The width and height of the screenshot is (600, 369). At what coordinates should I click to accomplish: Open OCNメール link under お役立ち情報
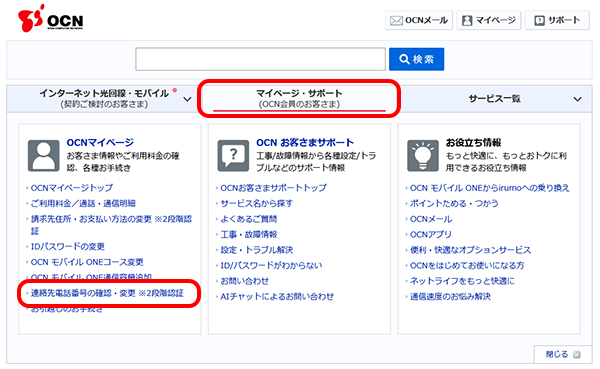tap(431, 219)
